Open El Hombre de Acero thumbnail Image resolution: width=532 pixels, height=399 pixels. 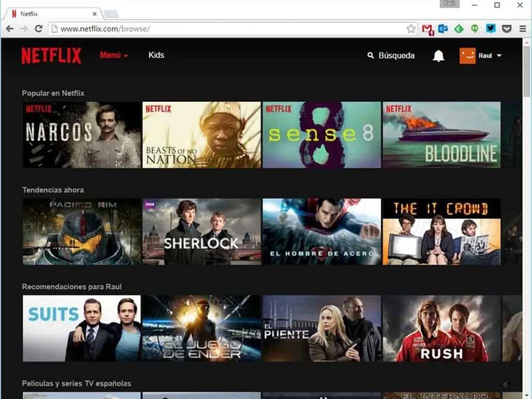(322, 232)
